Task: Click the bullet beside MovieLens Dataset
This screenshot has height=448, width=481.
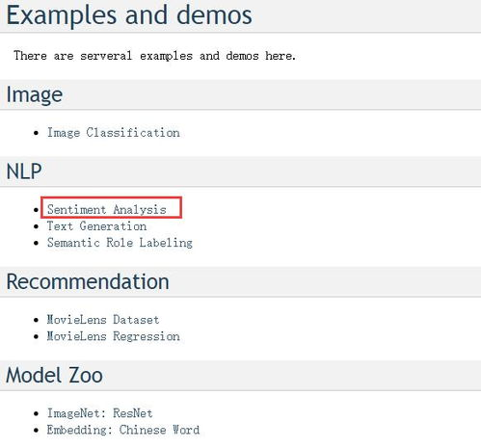Action: coord(36,320)
